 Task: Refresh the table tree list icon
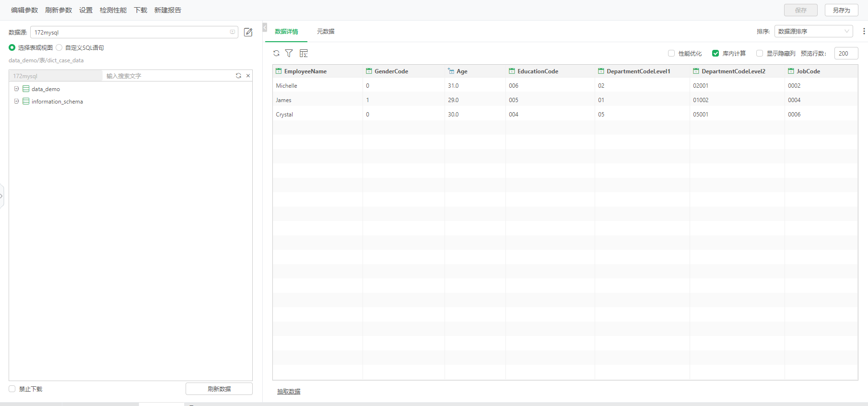coord(238,76)
